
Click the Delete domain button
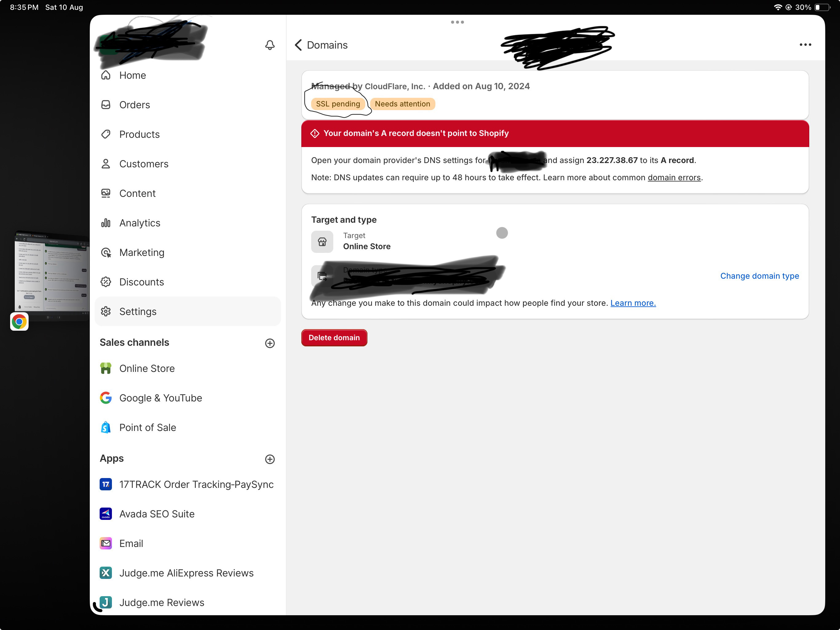point(334,338)
